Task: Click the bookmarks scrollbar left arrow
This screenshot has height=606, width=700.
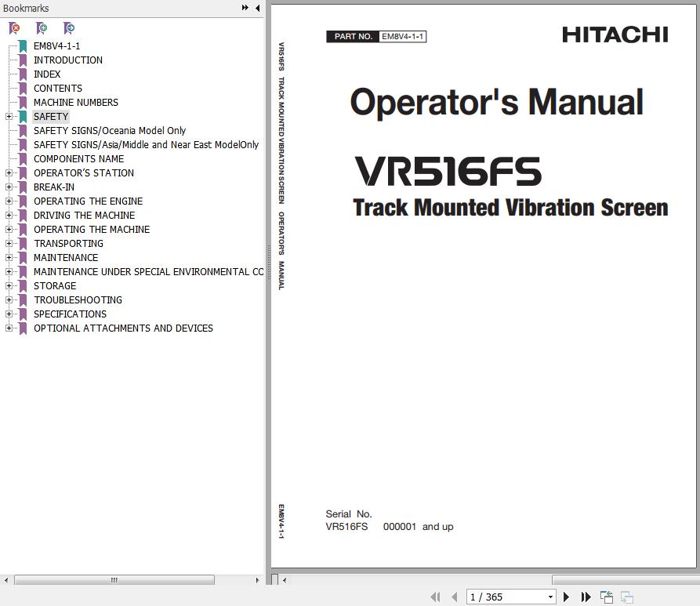Action: coord(5,580)
